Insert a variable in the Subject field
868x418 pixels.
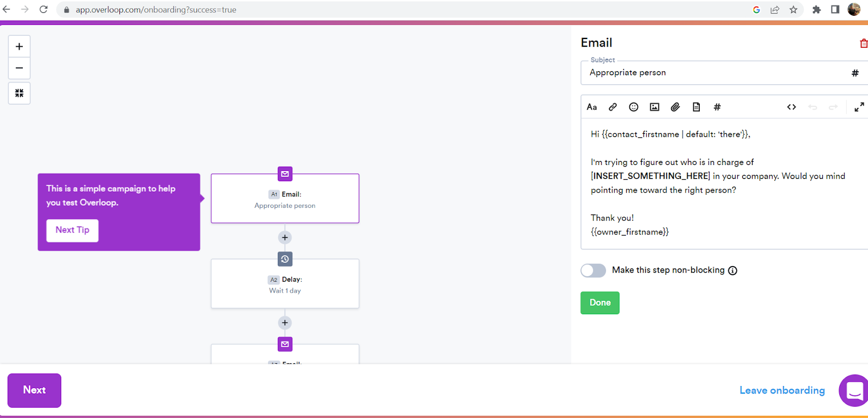point(854,73)
